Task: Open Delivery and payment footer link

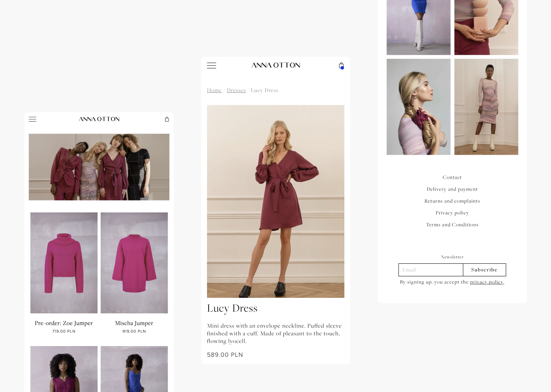Action: (x=452, y=189)
